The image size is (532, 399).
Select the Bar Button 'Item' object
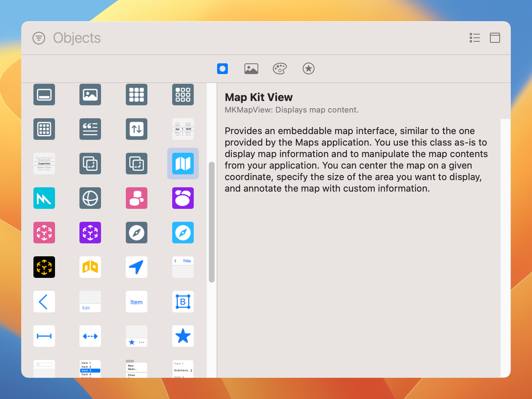click(x=137, y=302)
